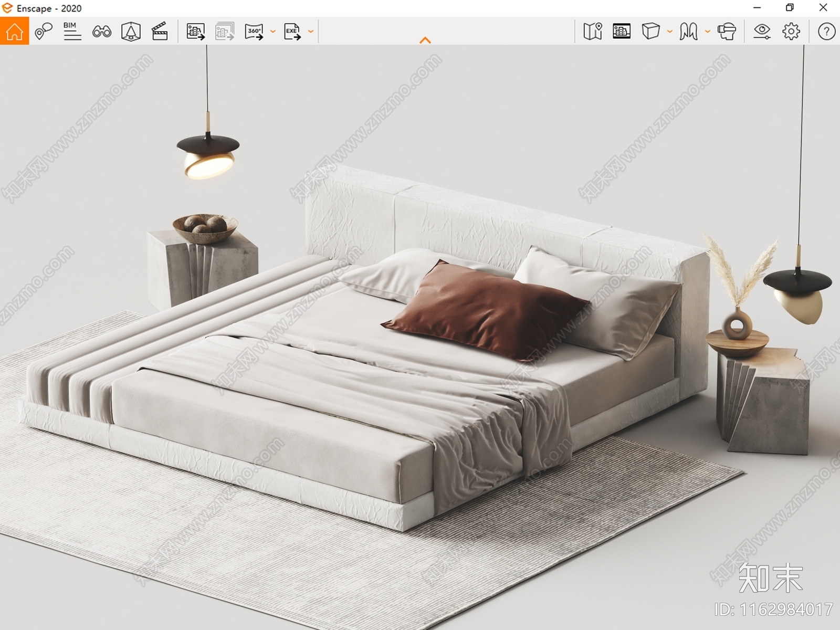Close the Enscape window

point(823,8)
